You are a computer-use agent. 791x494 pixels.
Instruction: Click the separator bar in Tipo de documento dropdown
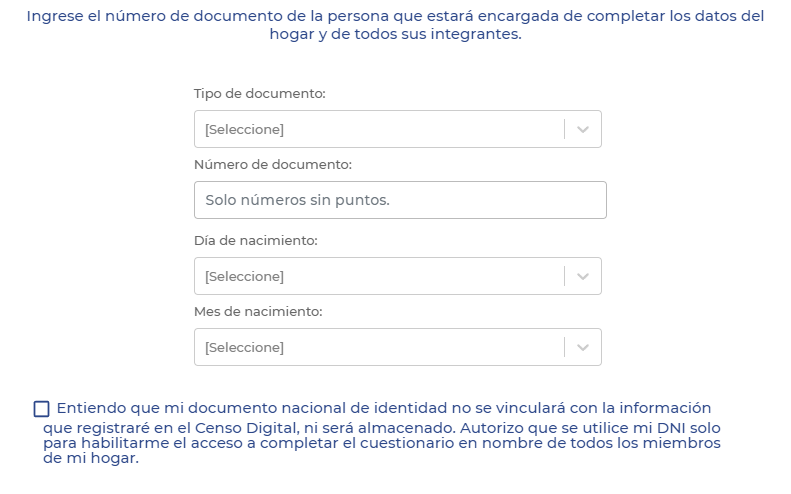[564, 129]
